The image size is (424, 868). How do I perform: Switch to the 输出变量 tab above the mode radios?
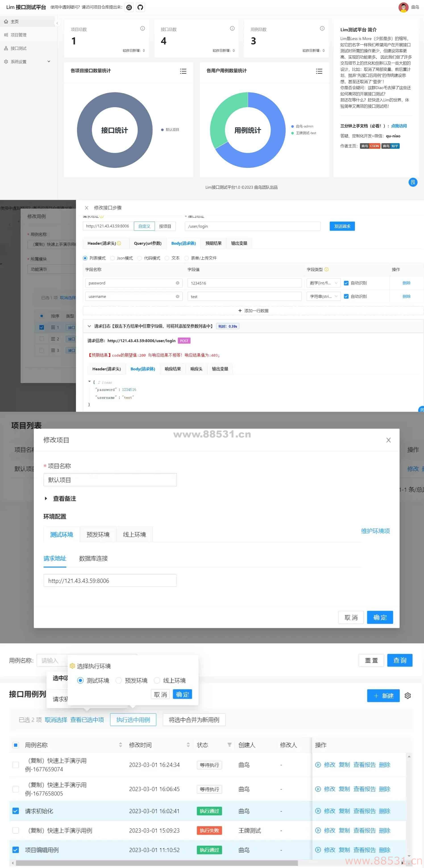click(x=239, y=243)
